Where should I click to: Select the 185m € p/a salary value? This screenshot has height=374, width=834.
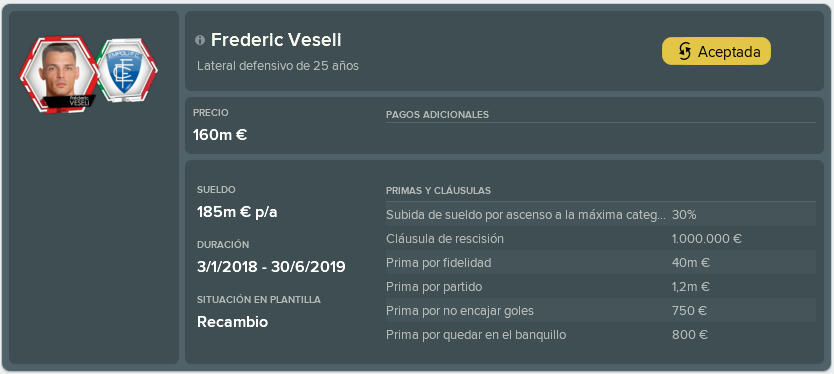(x=237, y=212)
